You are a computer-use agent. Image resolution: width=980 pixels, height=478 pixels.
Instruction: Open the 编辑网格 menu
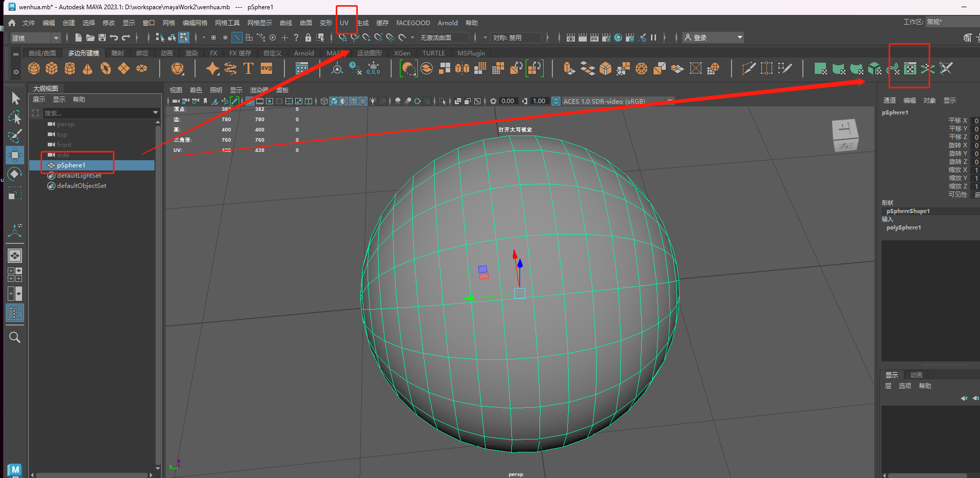[x=195, y=23]
